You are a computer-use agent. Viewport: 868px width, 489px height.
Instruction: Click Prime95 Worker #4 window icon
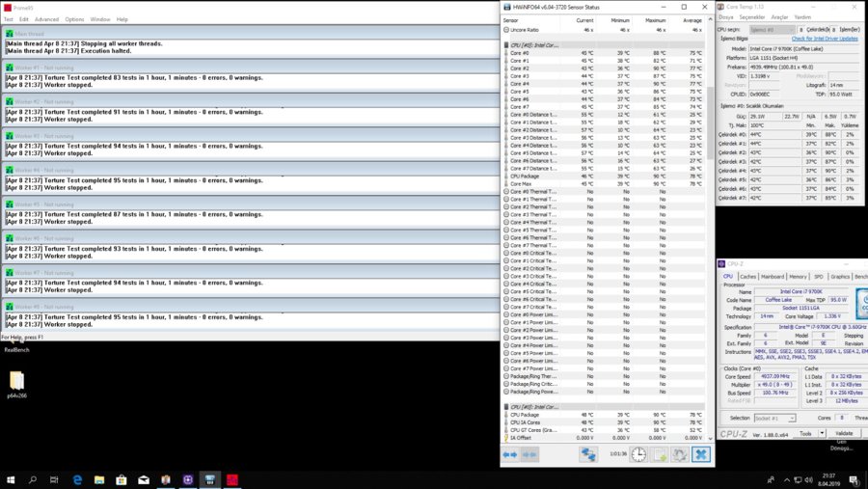(9, 170)
